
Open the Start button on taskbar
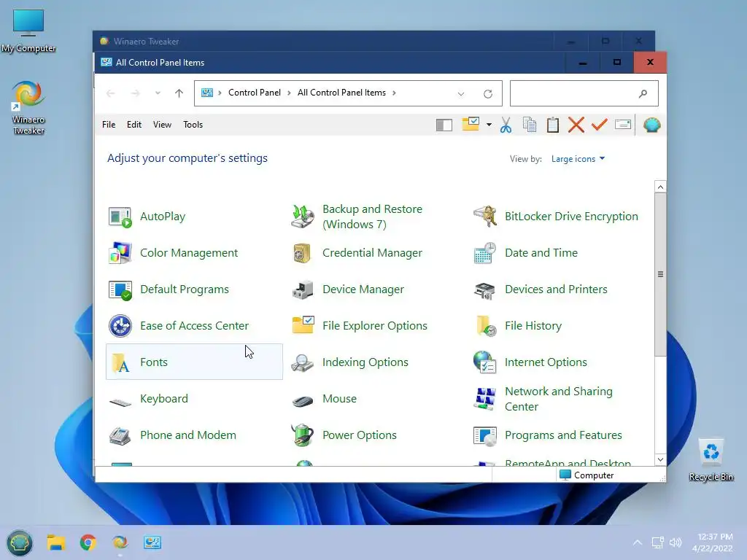tap(19, 542)
